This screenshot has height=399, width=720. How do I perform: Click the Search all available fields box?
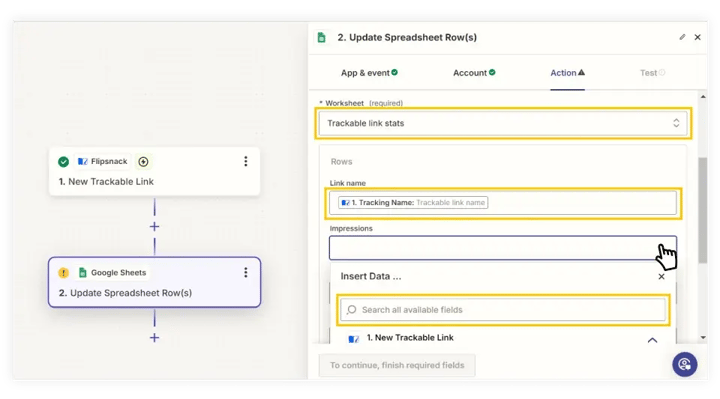(x=503, y=310)
